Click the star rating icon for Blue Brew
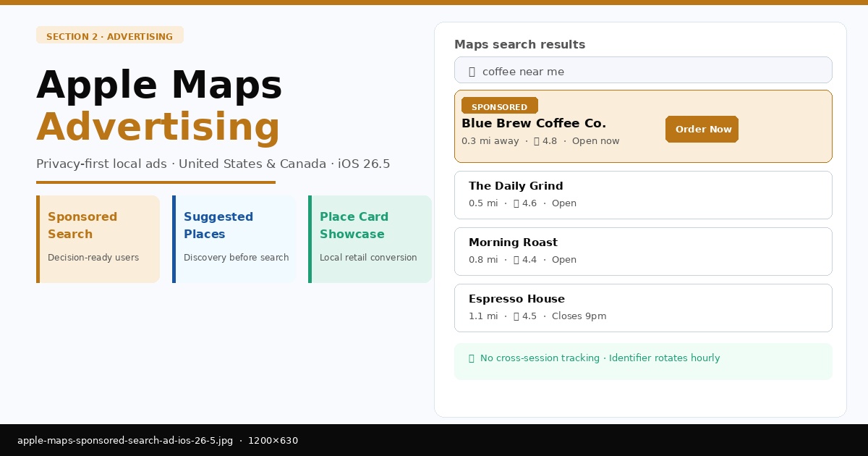 pos(537,141)
